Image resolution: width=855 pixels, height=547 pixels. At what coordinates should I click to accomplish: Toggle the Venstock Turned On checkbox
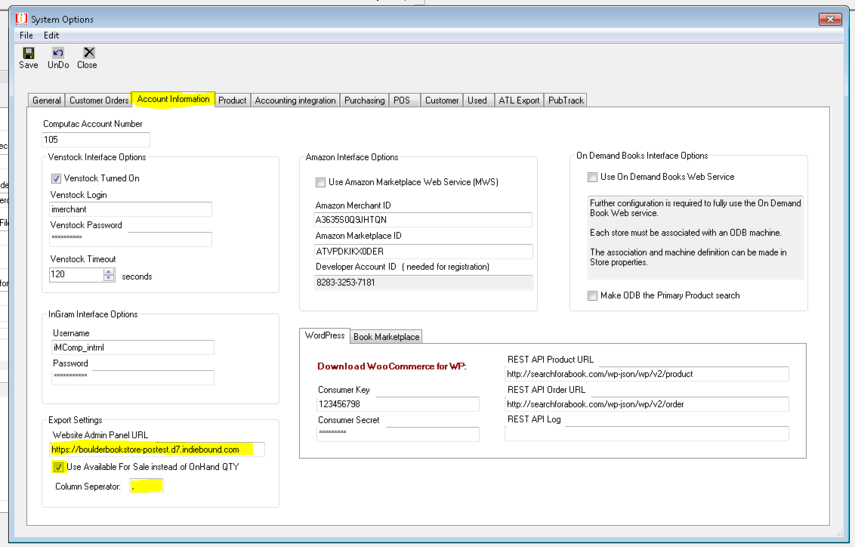[56, 178]
